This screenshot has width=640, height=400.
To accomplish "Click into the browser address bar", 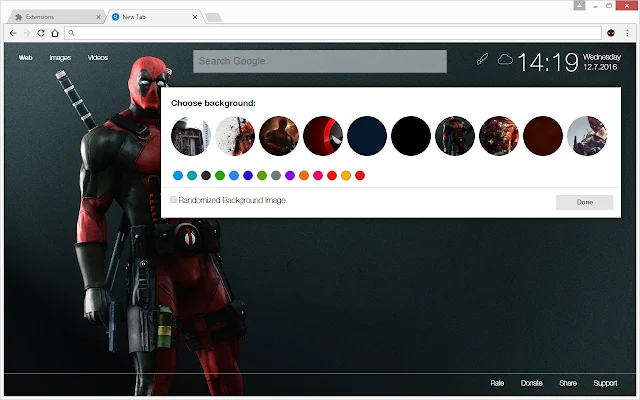I will [x=333, y=33].
